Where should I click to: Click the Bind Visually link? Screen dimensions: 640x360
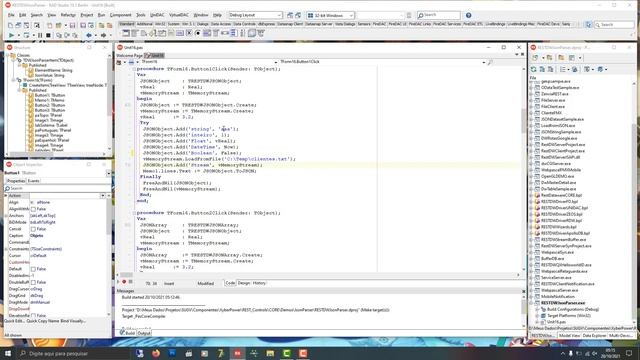pyautogui.click(x=73, y=321)
